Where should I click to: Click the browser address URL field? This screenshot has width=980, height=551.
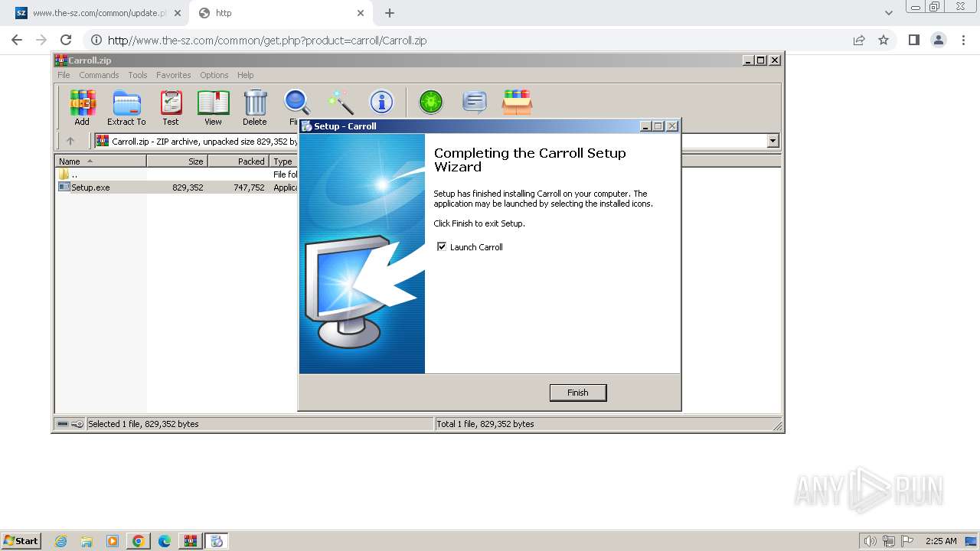[x=475, y=40]
